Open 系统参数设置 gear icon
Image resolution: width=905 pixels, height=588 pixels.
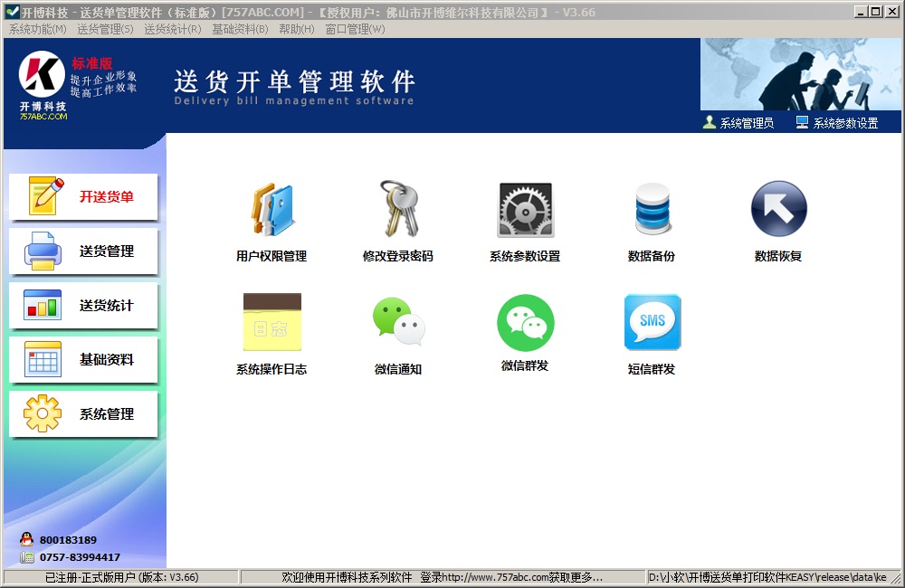pos(525,212)
